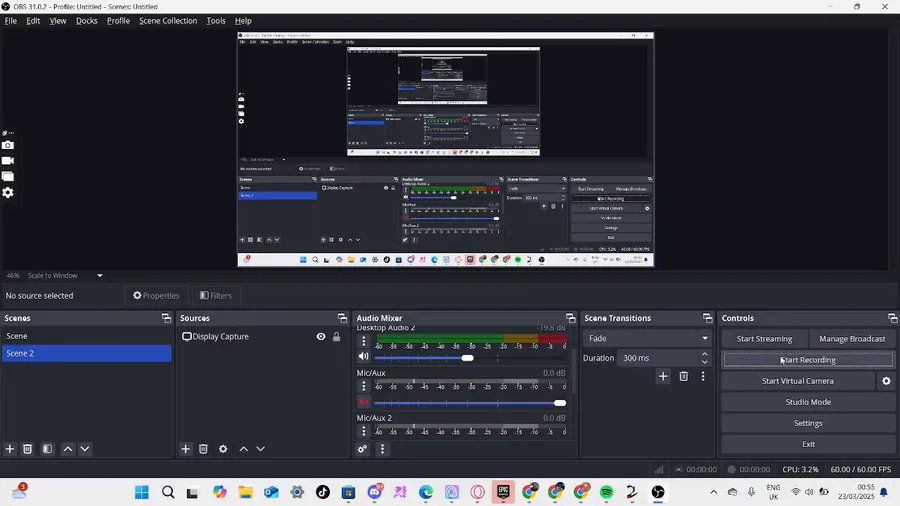Image resolution: width=900 pixels, height=506 pixels.
Task: Mute Desktop Audio 2 with the speaker icon
Action: point(363,356)
